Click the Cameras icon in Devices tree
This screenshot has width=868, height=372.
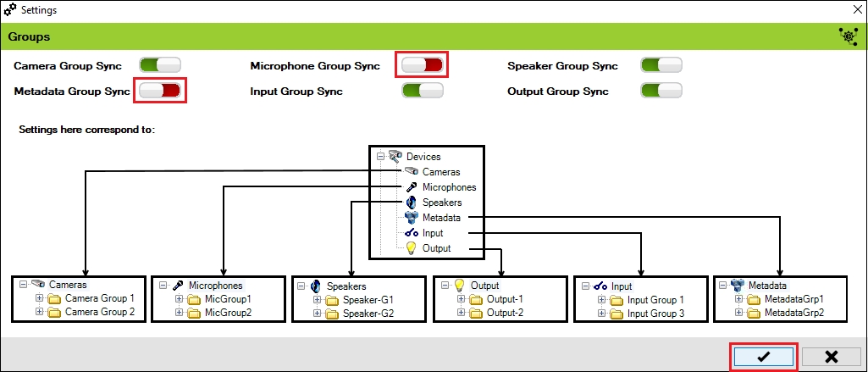point(411,171)
